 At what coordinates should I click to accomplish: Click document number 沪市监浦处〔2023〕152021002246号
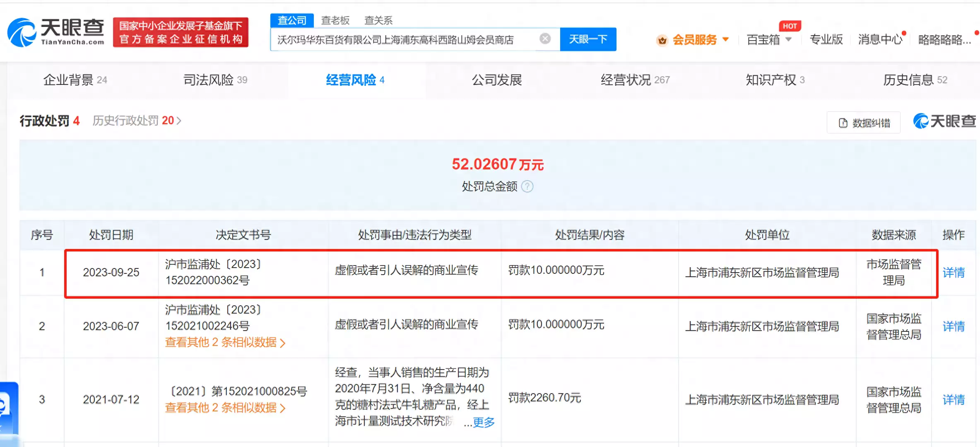(x=213, y=318)
